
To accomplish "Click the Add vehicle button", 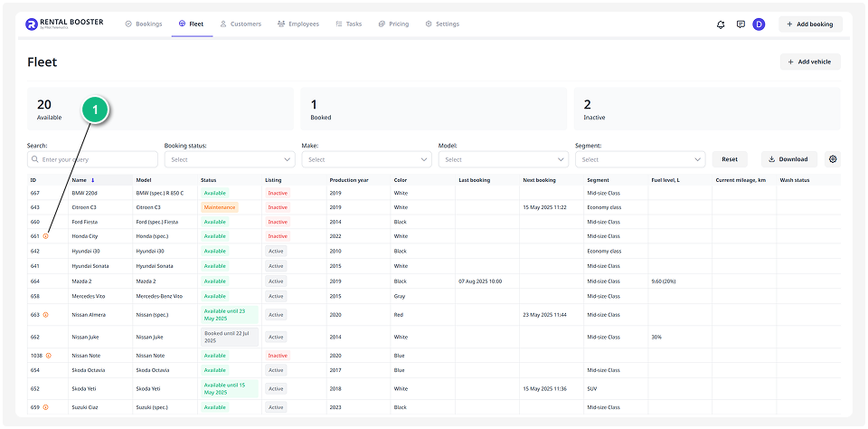I will click(x=810, y=62).
